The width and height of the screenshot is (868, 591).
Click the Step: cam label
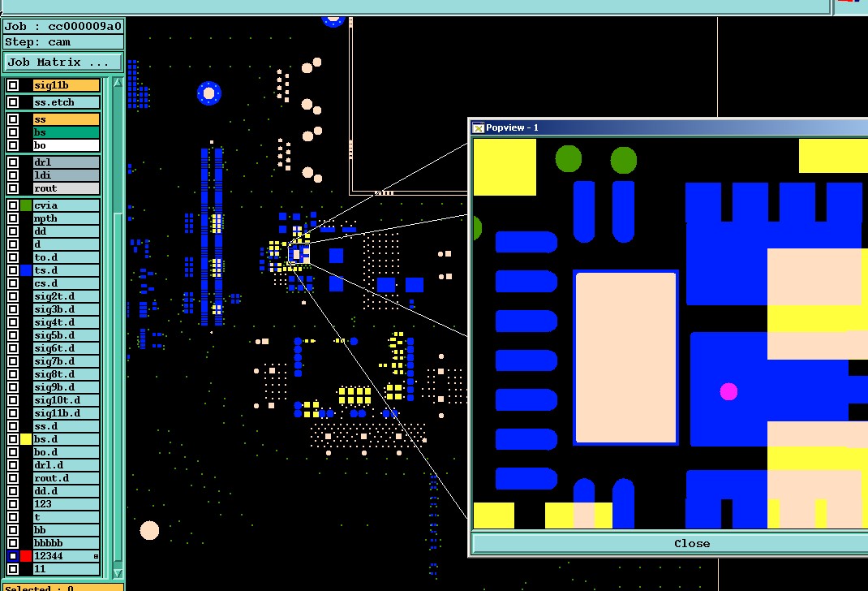click(63, 42)
